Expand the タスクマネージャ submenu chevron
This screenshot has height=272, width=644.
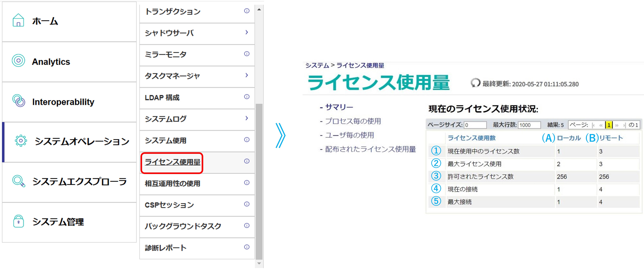click(247, 75)
